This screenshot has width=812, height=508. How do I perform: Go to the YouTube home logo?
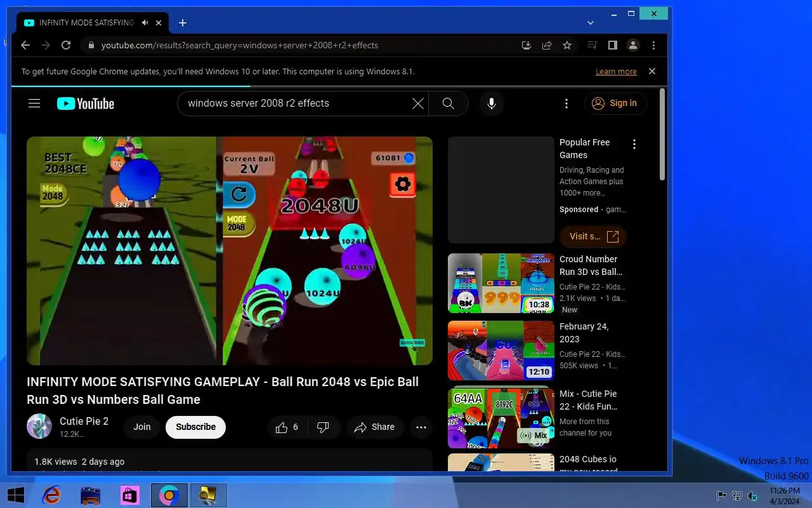click(x=86, y=104)
